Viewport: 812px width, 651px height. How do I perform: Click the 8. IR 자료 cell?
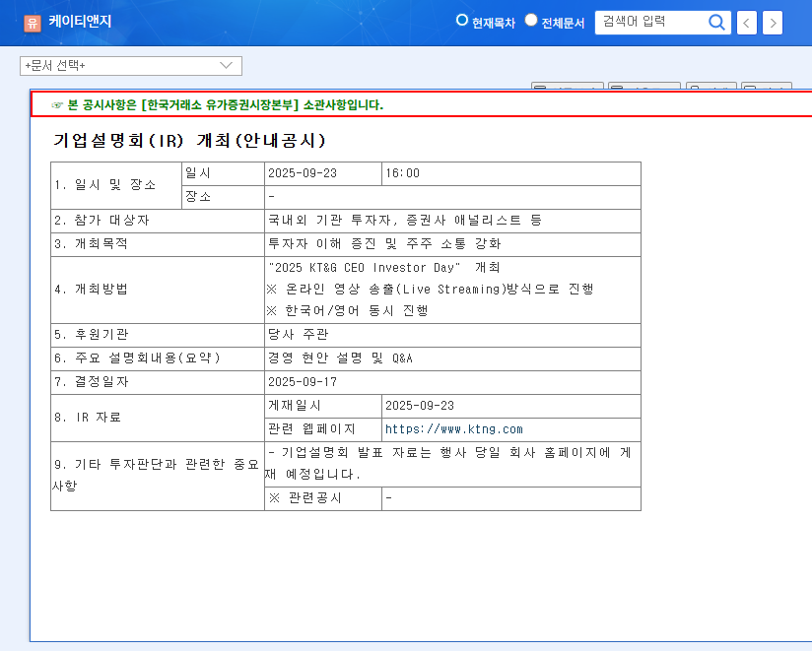click(158, 419)
